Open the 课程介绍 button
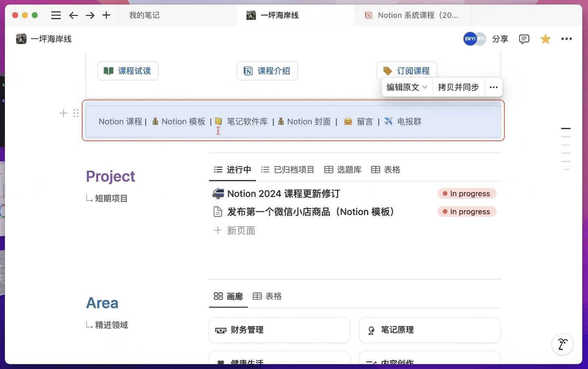The height and width of the screenshot is (369, 588). 267,71
